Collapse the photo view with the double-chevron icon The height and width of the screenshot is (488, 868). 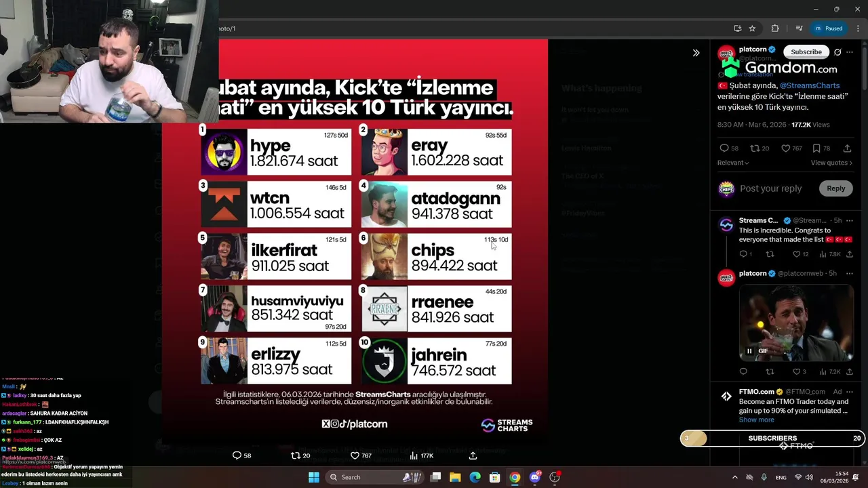(696, 53)
